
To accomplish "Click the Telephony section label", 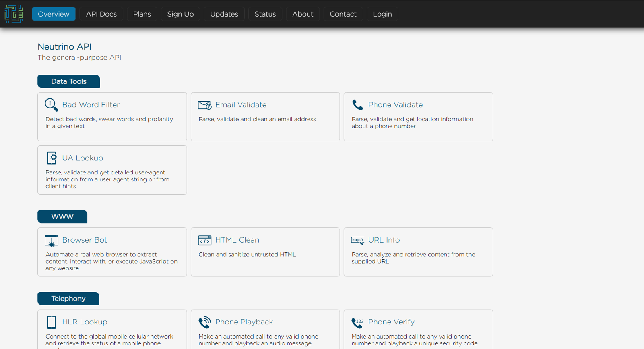I will [68, 299].
